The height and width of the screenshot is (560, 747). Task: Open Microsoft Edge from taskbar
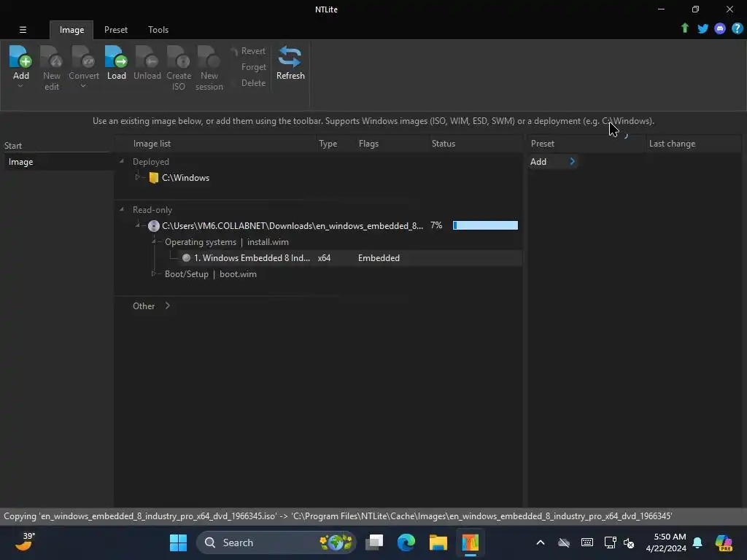(x=406, y=542)
